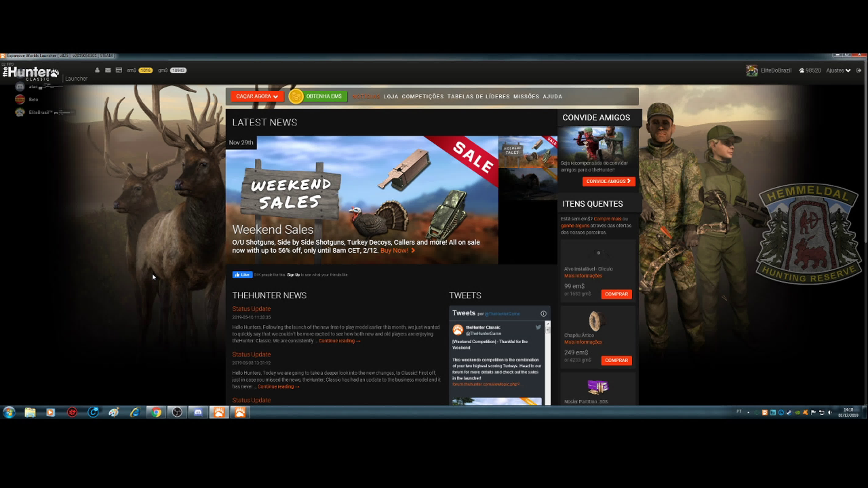Select the Weekend Sales news thumbnail
This screenshot has height=488, width=868.
528,152
